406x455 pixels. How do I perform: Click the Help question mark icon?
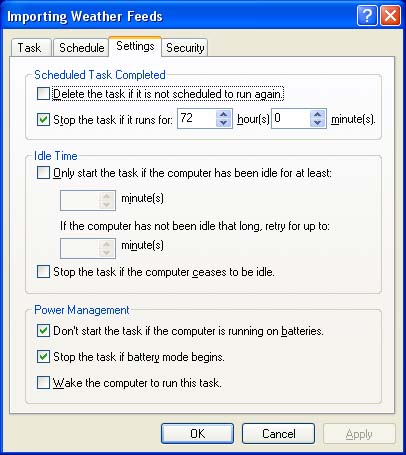pos(367,15)
